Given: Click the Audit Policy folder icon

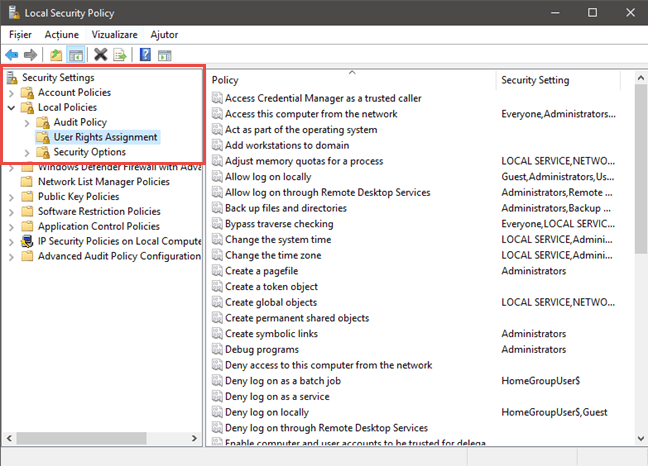Looking at the screenshot, I should (43, 122).
